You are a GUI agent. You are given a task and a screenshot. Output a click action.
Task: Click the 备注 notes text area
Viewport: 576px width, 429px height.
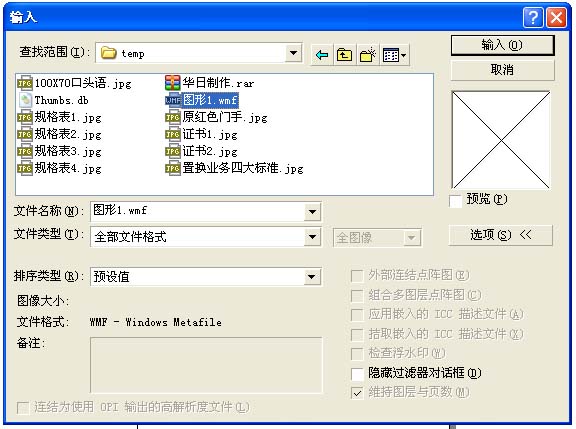click(206, 365)
